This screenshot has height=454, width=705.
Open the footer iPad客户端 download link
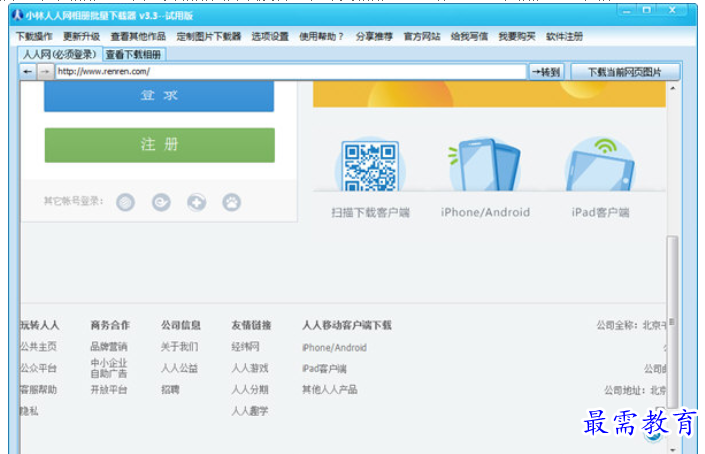324,369
